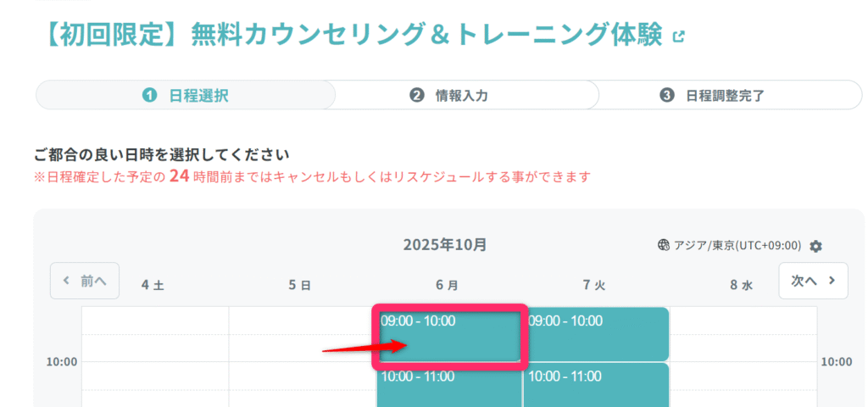
Task: Go to the 情報入力 step tab
Action: pyautogui.click(x=448, y=95)
